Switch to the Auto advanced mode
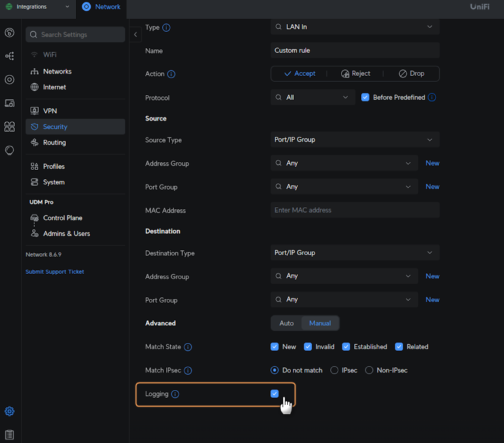The image size is (504, 443). pos(287,323)
